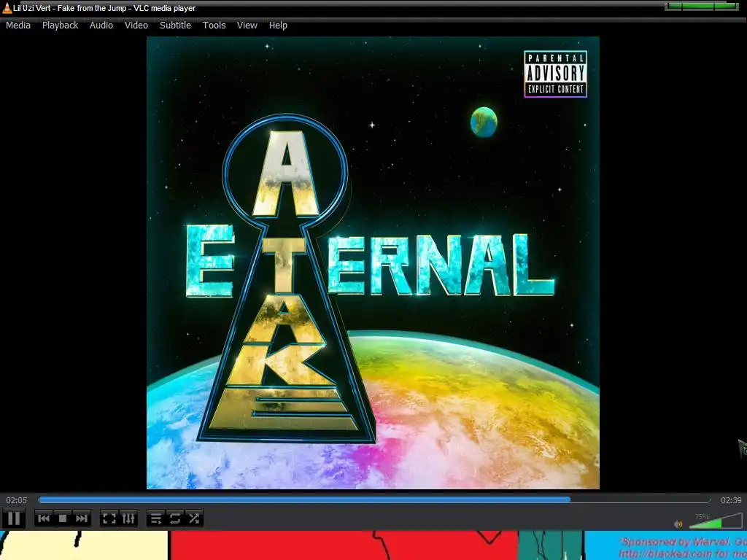Click the Eternal Atake album art
Screen dimensions: 747x560
(x=373, y=262)
